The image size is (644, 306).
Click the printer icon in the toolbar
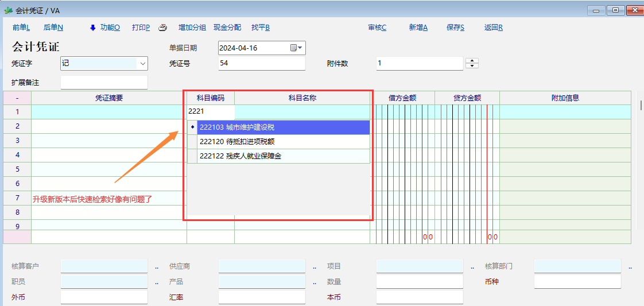[x=162, y=27]
